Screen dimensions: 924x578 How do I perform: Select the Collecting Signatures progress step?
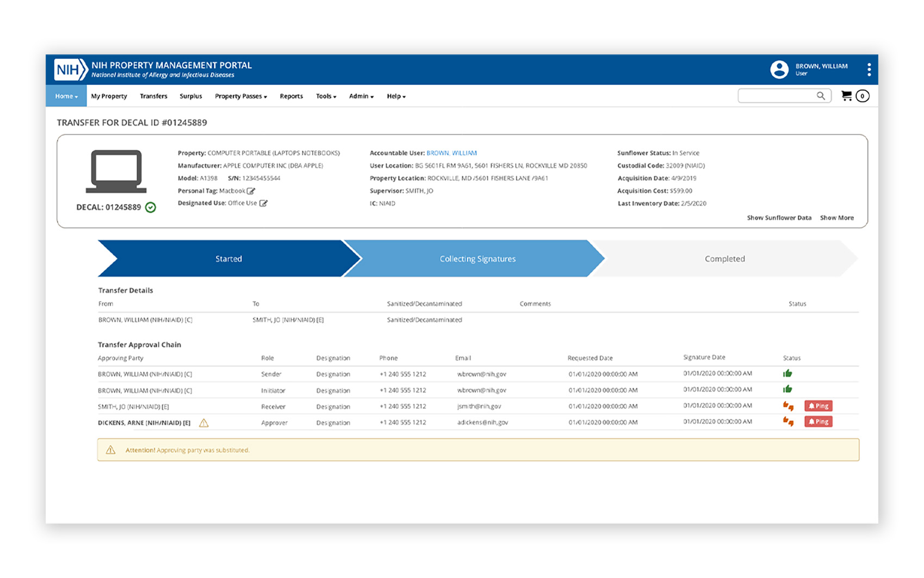tap(477, 259)
